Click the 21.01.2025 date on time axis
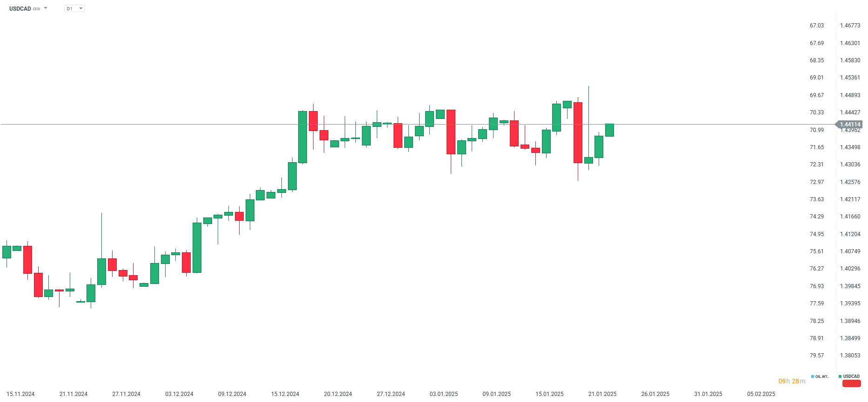The width and height of the screenshot is (868, 402). 602,394
